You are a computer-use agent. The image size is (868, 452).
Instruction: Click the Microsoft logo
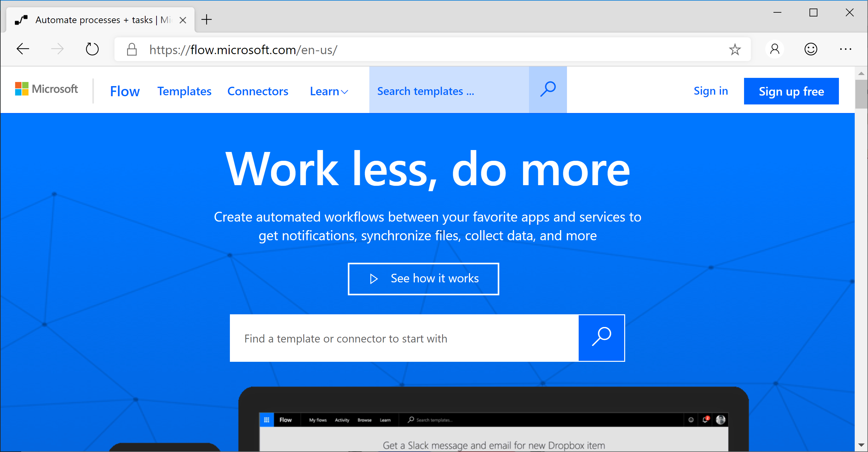tap(46, 89)
